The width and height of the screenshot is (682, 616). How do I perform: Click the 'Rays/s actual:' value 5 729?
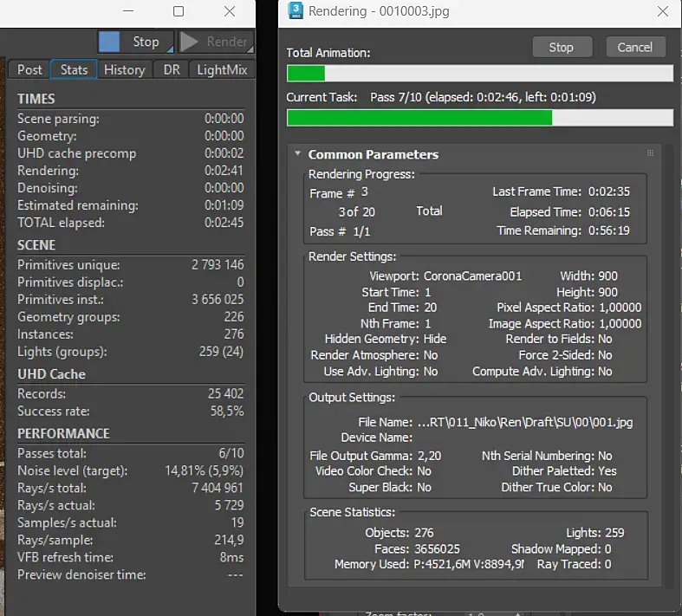(229, 505)
